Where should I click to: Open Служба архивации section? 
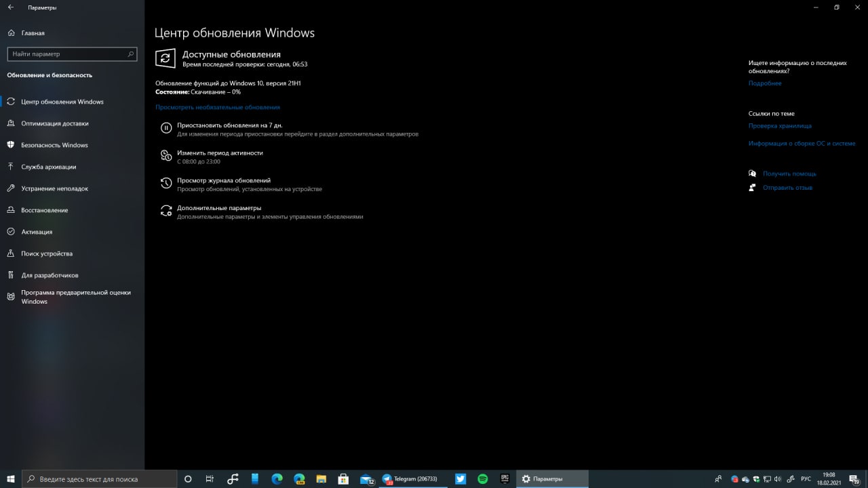pyautogui.click(x=48, y=167)
